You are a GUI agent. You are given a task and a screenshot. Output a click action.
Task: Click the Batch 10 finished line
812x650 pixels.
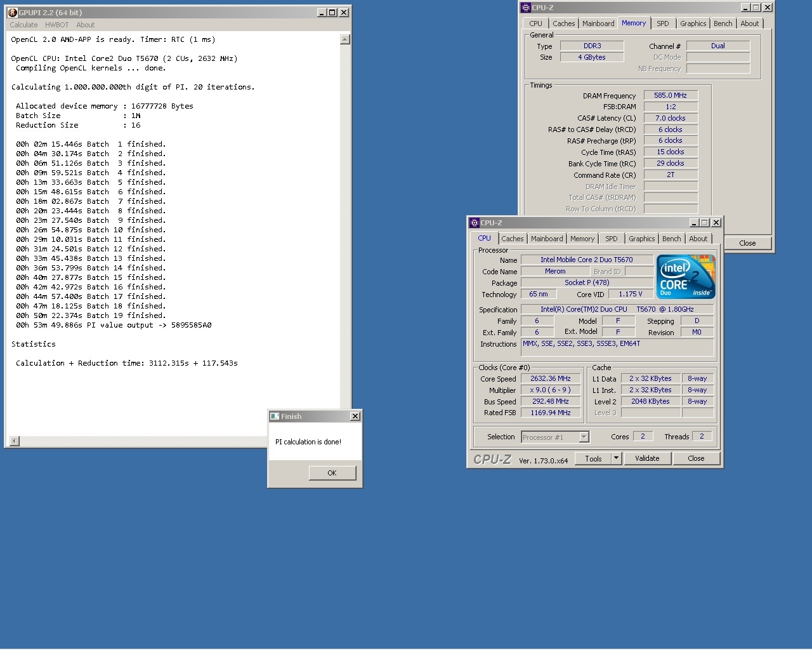coord(91,230)
